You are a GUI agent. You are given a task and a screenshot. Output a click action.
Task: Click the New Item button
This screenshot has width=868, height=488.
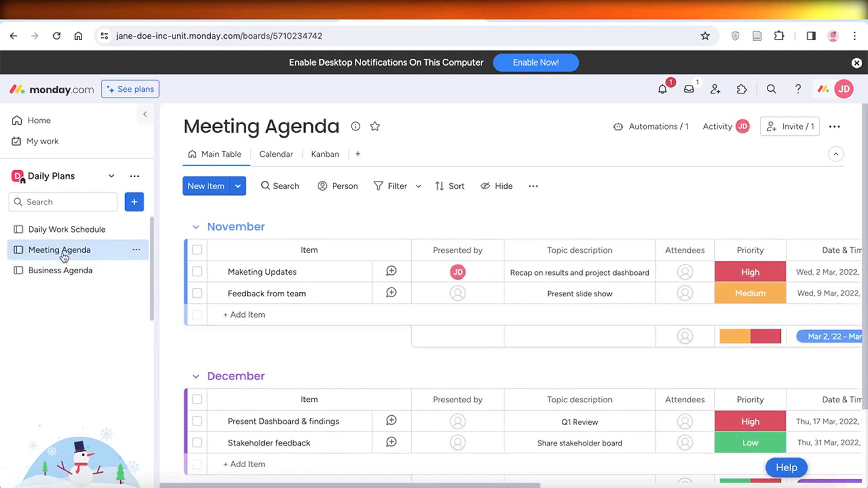coord(206,186)
